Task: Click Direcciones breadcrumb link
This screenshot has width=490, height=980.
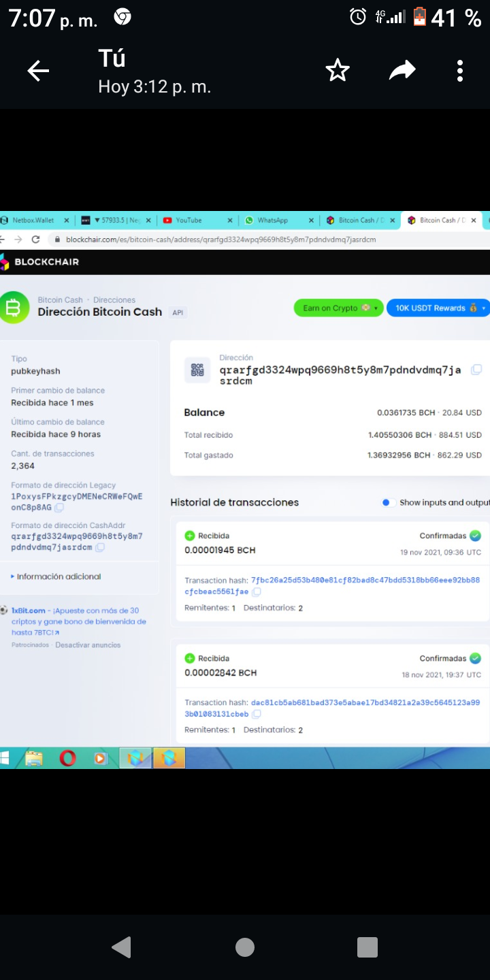Action: (114, 299)
